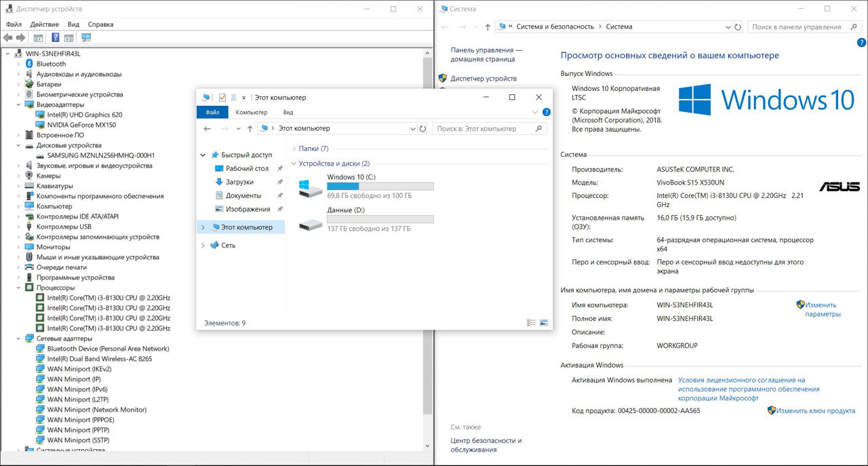Expand the Папки (7) group
This screenshot has height=466, width=868.
coord(294,149)
